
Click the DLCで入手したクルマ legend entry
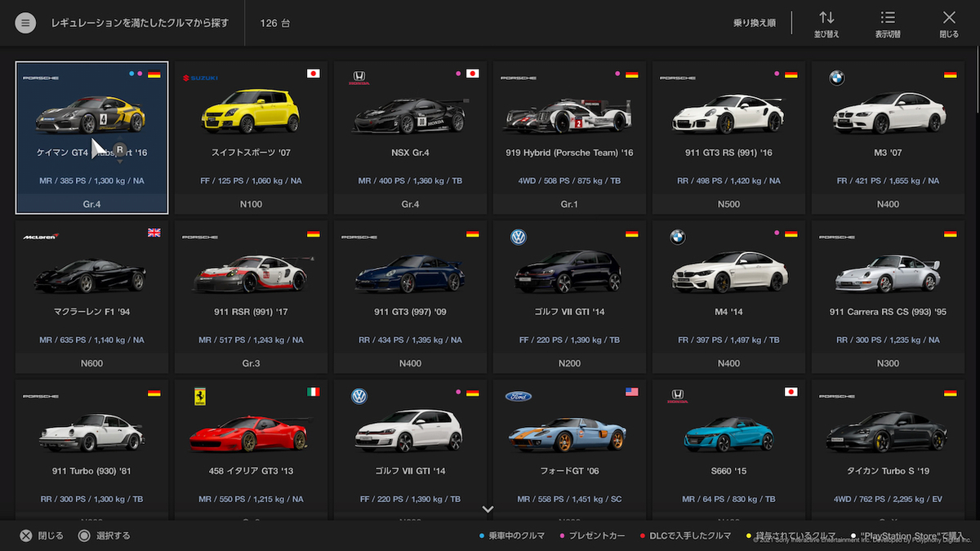coord(686,535)
